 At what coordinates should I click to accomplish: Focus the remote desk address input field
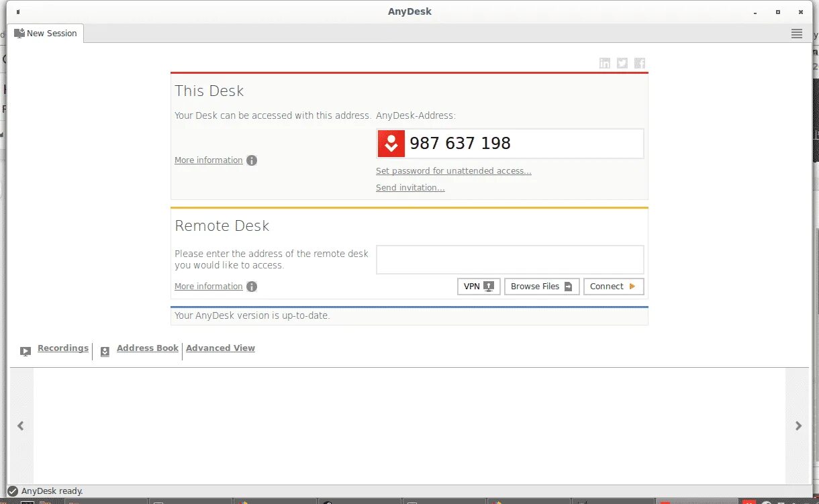(x=510, y=260)
